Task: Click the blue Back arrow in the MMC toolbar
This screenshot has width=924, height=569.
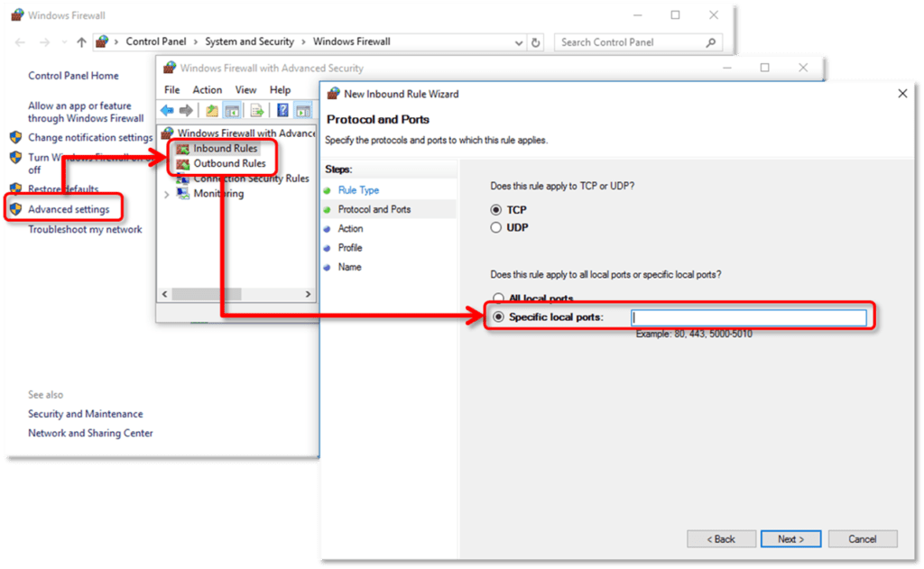Action: 167,110
